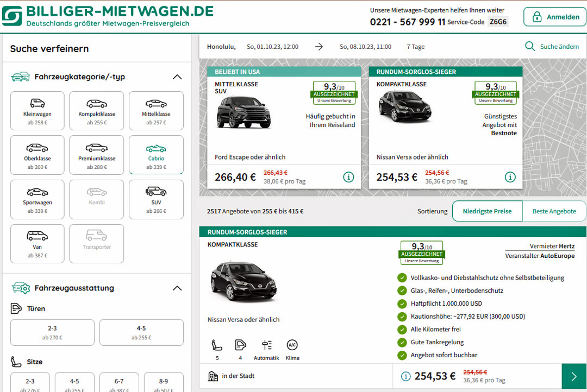Click the 9,3/10 rating badge on Ford Escape card
The width and height of the screenshot is (587, 392).
[x=334, y=93]
